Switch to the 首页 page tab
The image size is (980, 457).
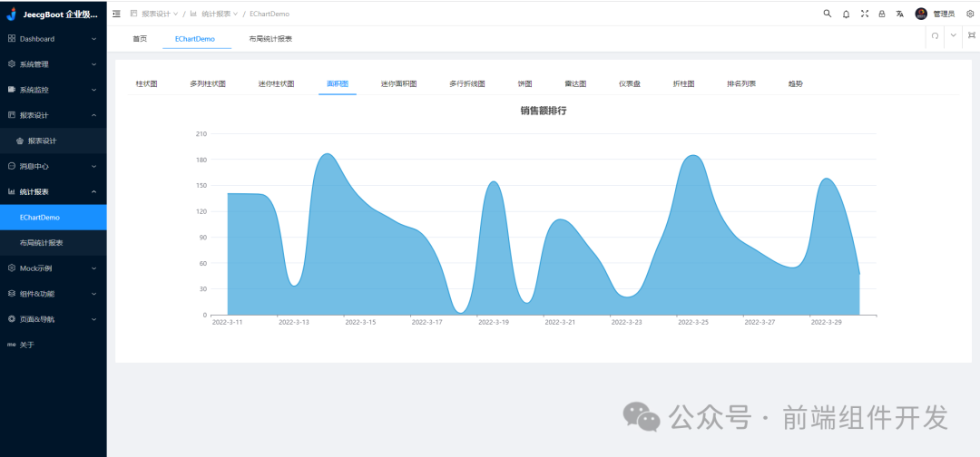[x=140, y=39]
